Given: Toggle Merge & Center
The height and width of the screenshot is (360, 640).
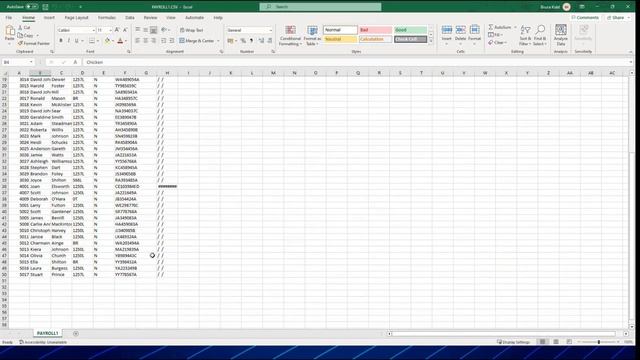Looking at the screenshot, I should click(x=197, y=41).
